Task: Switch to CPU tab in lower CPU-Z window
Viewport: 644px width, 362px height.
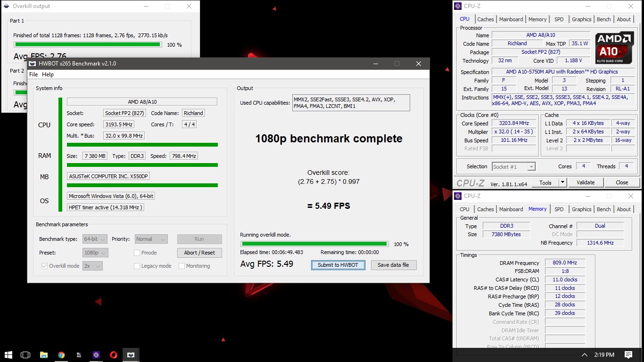Action: (x=465, y=209)
